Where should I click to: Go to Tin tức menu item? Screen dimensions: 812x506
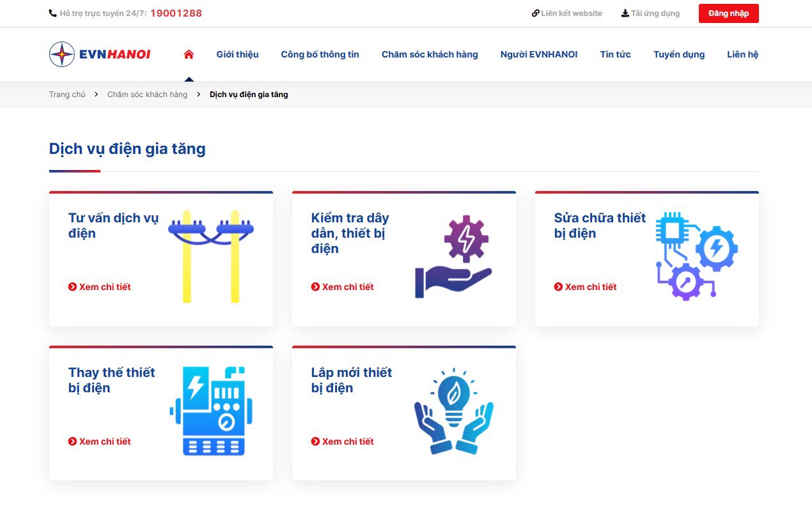tap(615, 54)
